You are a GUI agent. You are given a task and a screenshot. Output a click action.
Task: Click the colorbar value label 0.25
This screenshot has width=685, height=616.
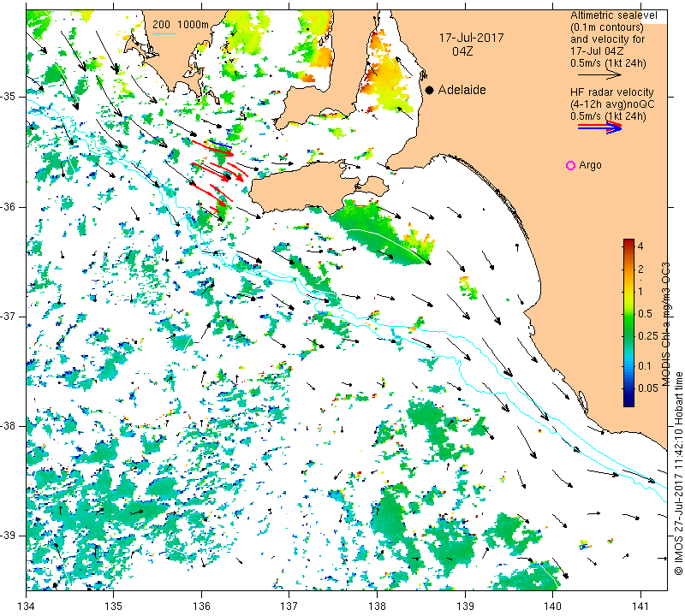click(647, 335)
